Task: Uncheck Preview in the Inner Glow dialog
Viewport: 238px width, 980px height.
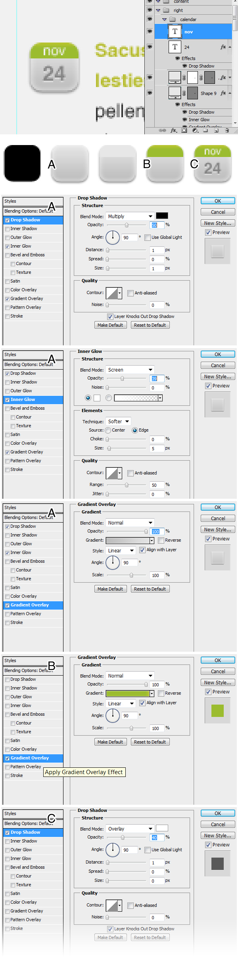Action: point(208,385)
